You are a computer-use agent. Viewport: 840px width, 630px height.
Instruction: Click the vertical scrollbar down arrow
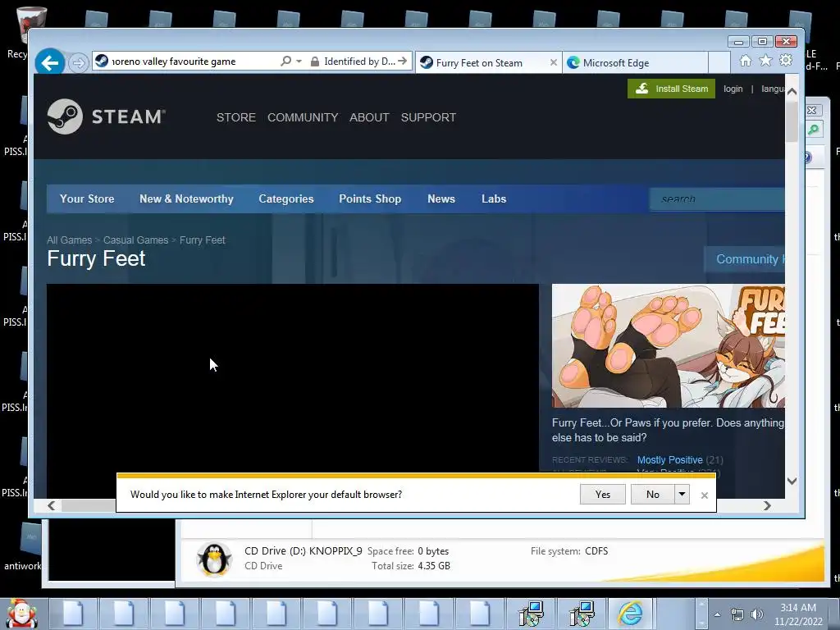click(x=792, y=481)
